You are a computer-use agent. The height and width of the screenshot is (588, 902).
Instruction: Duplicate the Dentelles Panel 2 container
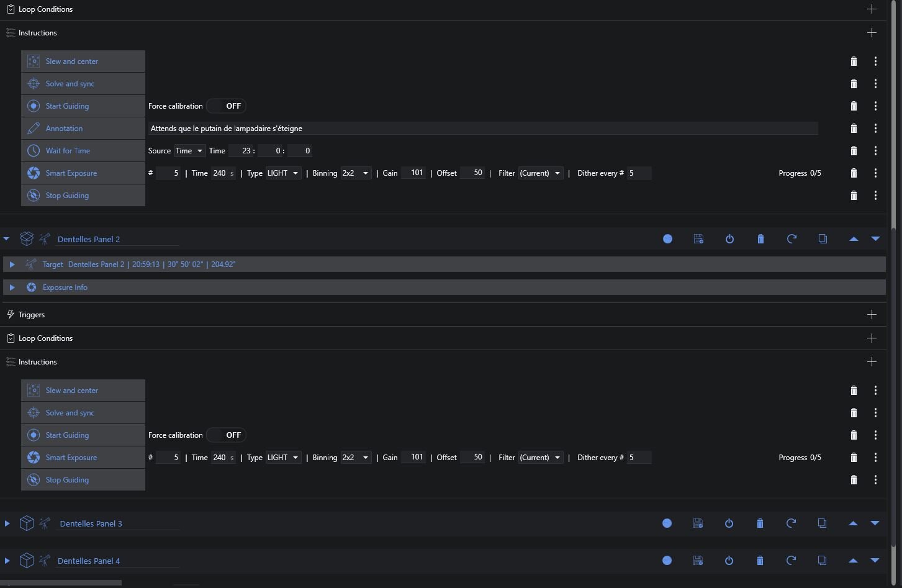coord(823,239)
